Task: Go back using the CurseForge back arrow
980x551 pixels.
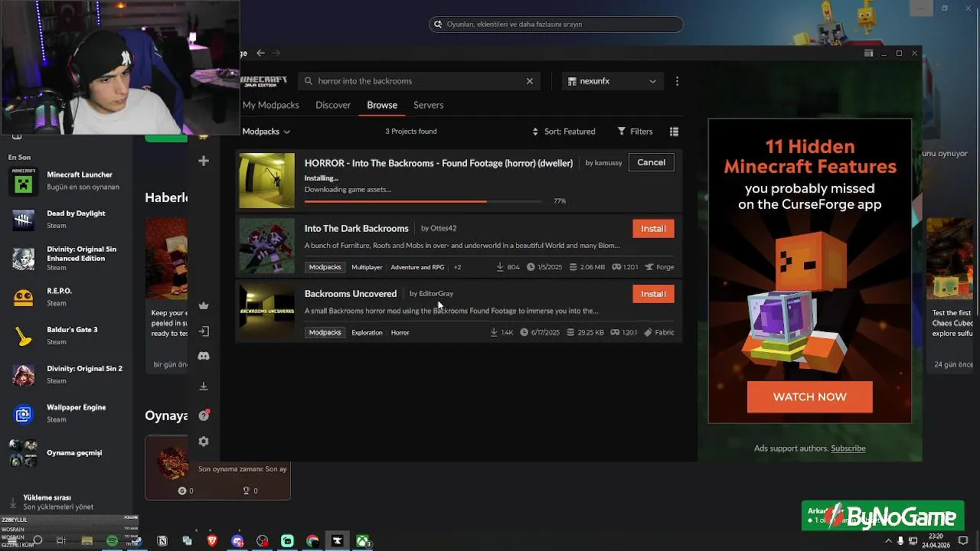Action: coord(260,53)
